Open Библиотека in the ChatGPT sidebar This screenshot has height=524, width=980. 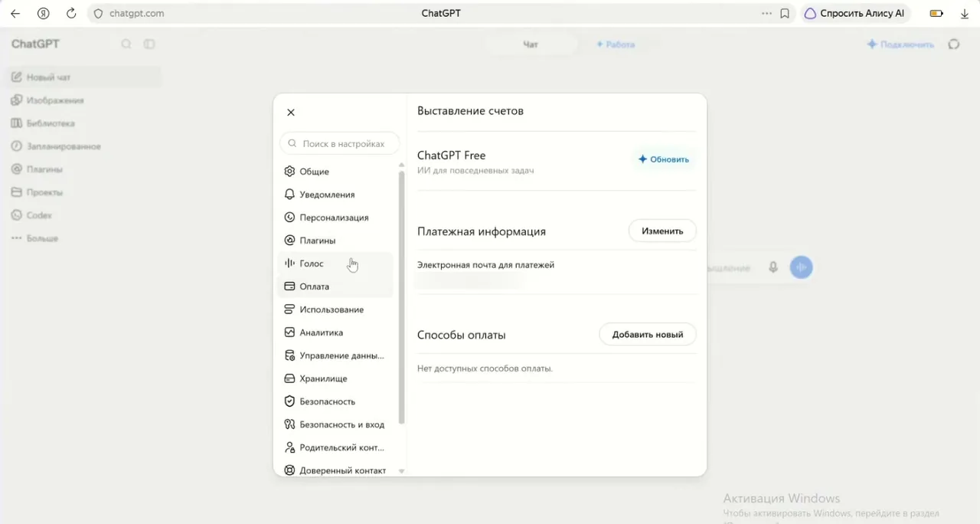(x=84, y=123)
